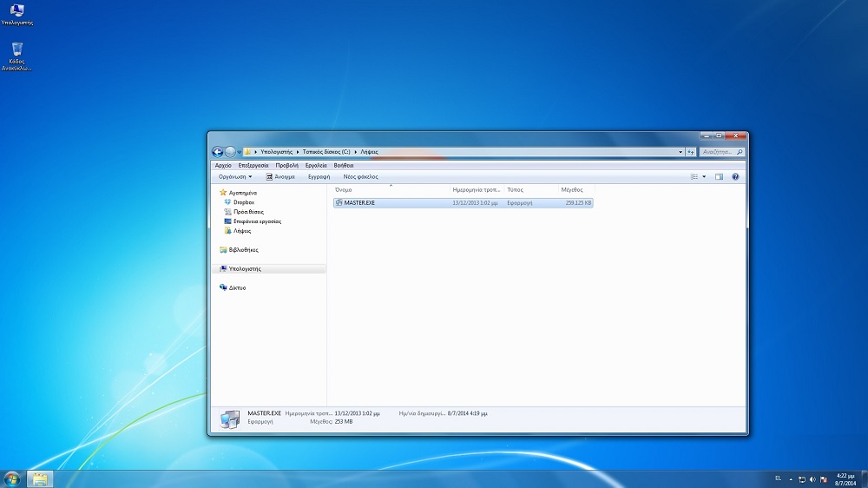Screen dimensions: 868x488
Task: Select Δίκτυο in the navigation pane
Action: [237, 287]
